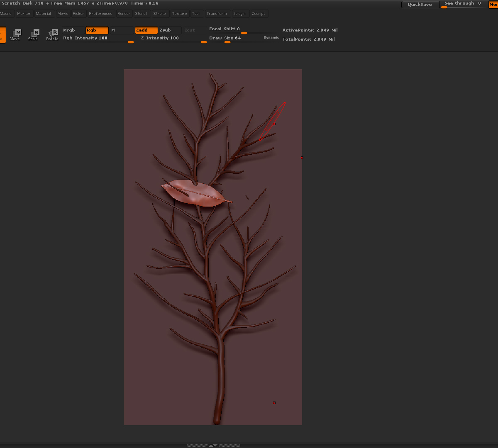Select the Rotate tool icon
The height and width of the screenshot is (448, 498).
point(52,34)
